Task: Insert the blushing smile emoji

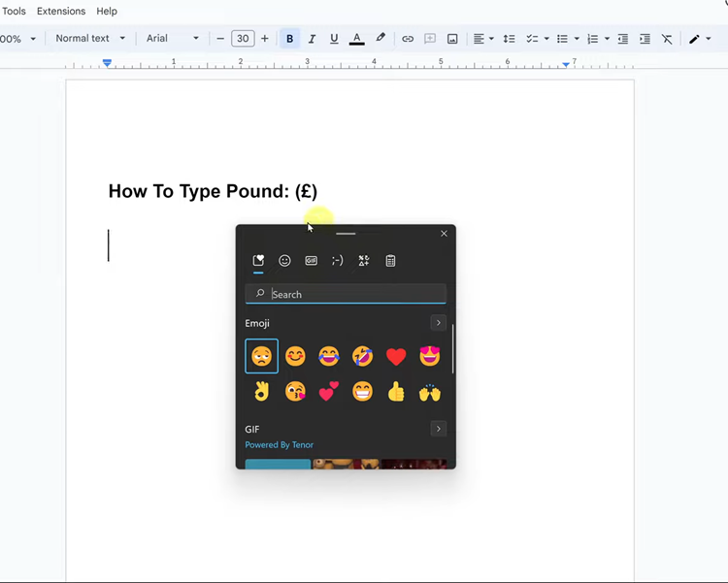Action: tap(295, 356)
